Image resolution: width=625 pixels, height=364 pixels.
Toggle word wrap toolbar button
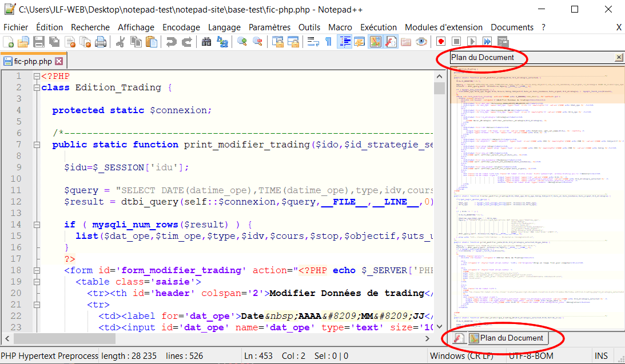coord(313,42)
